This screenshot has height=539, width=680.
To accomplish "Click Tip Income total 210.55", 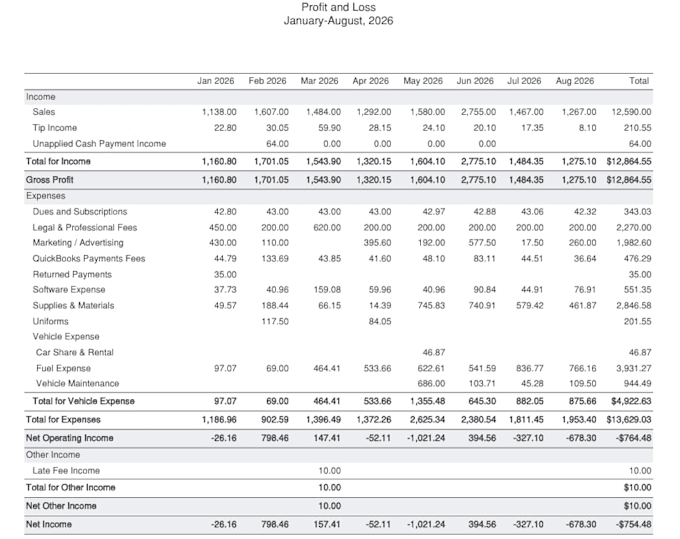I will click(x=638, y=128).
